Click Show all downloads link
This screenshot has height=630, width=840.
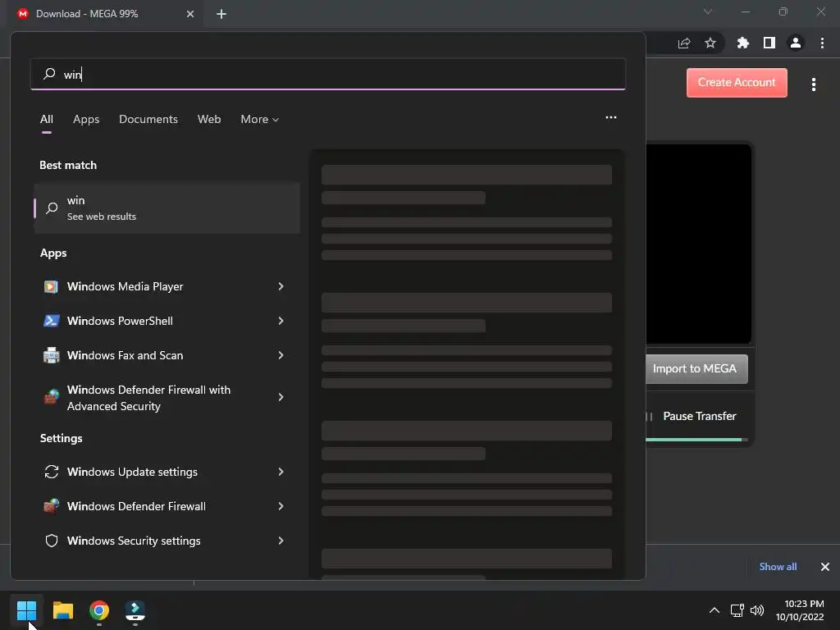(x=778, y=567)
